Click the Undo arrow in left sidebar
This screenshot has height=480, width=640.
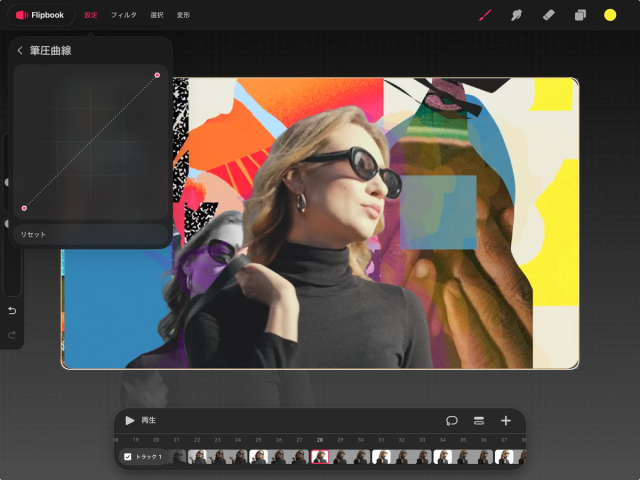point(12,311)
